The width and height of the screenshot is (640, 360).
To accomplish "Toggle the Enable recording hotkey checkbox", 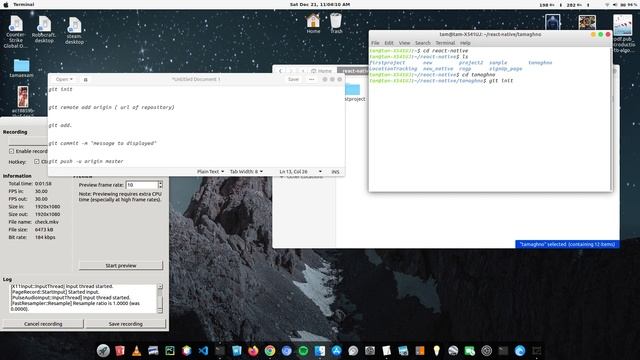I will (11, 151).
